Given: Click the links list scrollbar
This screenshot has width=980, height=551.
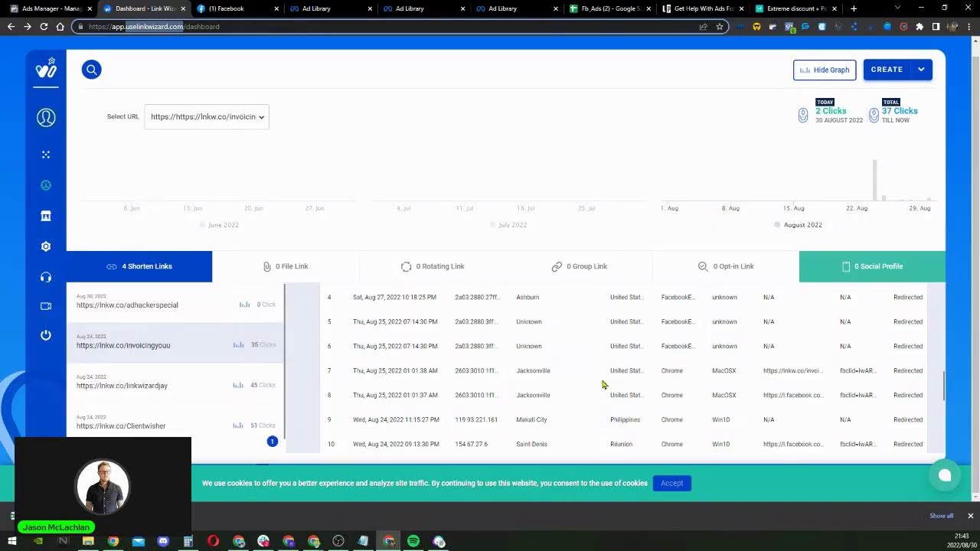Looking at the screenshot, I should [x=285, y=361].
